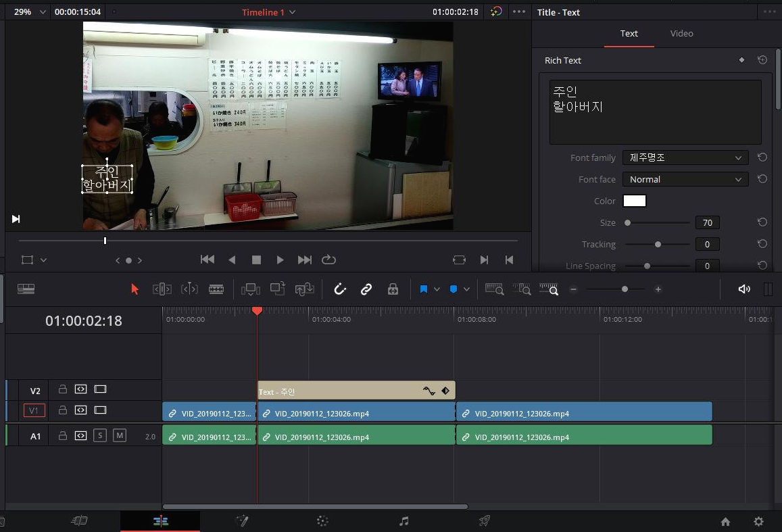Mute the A1 audio track

point(120,436)
